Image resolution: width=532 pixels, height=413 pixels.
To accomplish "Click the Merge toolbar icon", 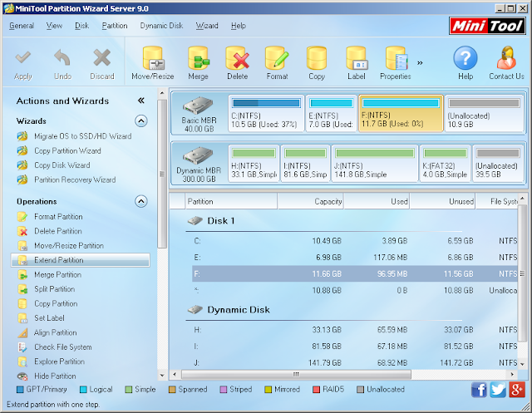I will [198, 58].
